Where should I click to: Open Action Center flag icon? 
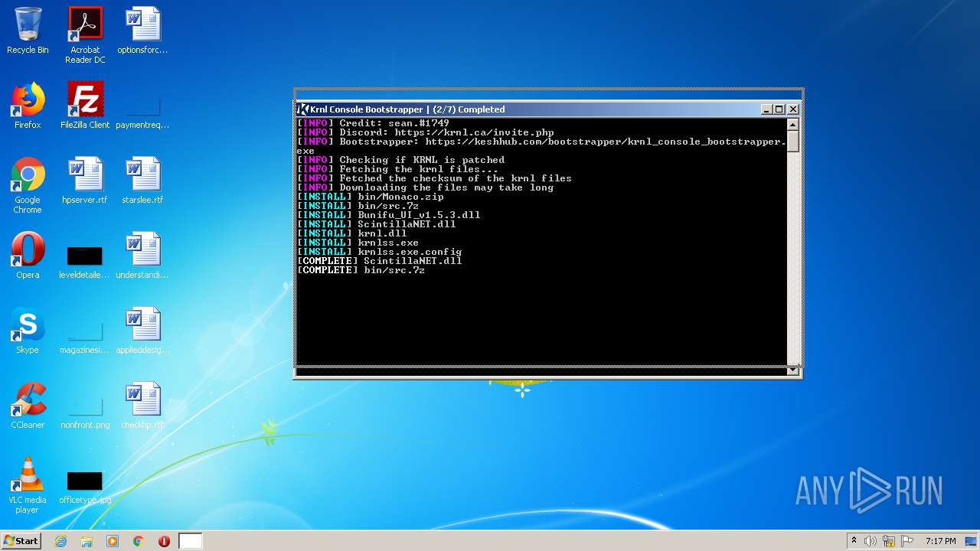point(907,541)
